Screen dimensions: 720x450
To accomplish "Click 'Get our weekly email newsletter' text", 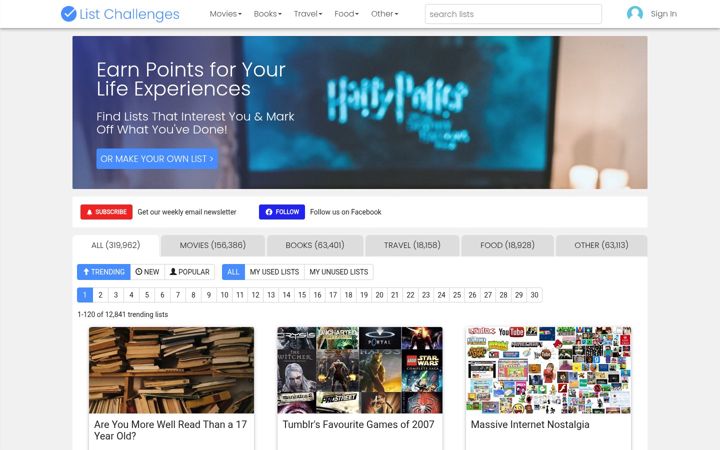I will click(187, 212).
